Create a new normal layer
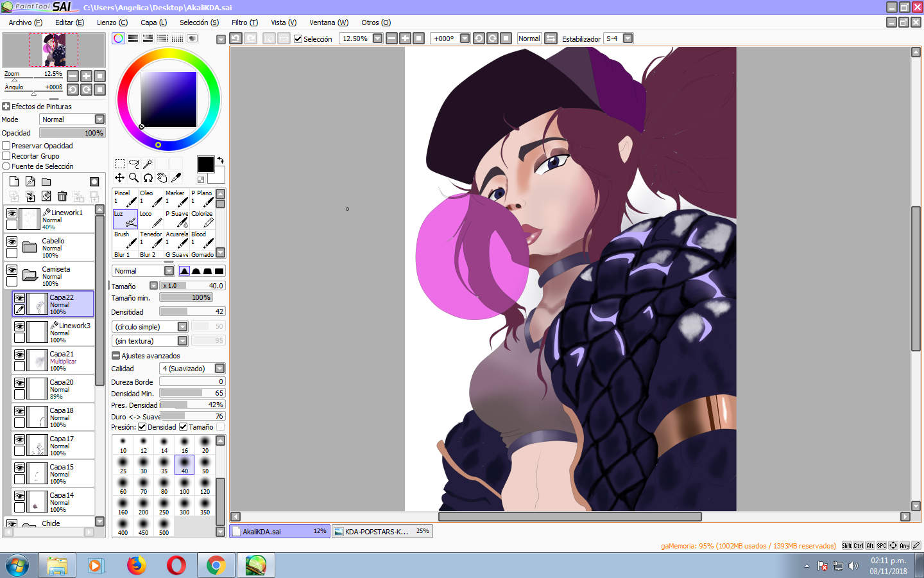 point(14,182)
